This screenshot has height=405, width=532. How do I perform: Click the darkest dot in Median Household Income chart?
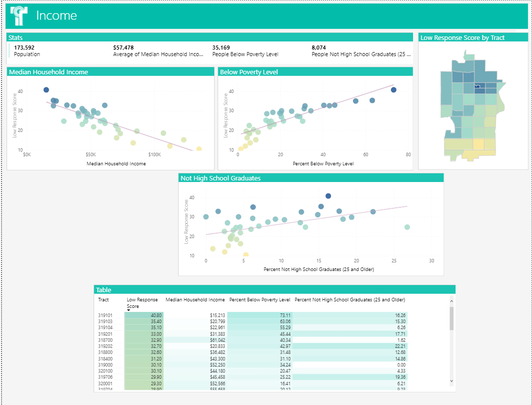(x=46, y=90)
